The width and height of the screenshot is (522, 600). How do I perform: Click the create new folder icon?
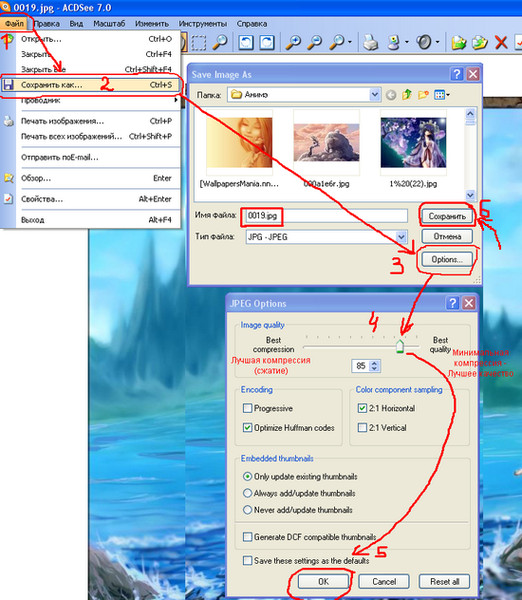(x=423, y=95)
